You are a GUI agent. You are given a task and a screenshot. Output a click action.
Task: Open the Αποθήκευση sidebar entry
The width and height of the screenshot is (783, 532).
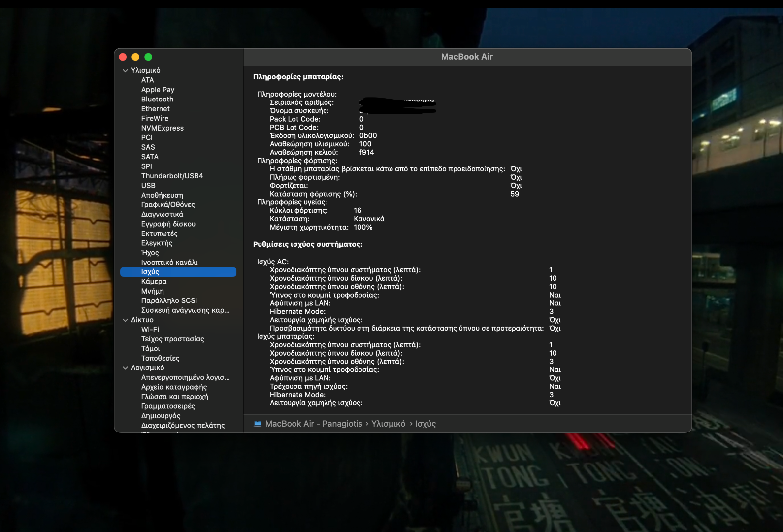162,195
